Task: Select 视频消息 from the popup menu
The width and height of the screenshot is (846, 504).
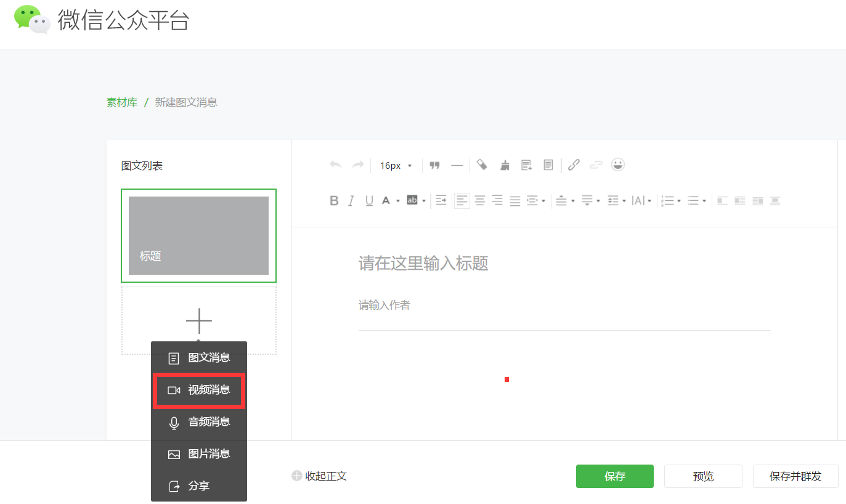Action: tap(199, 390)
